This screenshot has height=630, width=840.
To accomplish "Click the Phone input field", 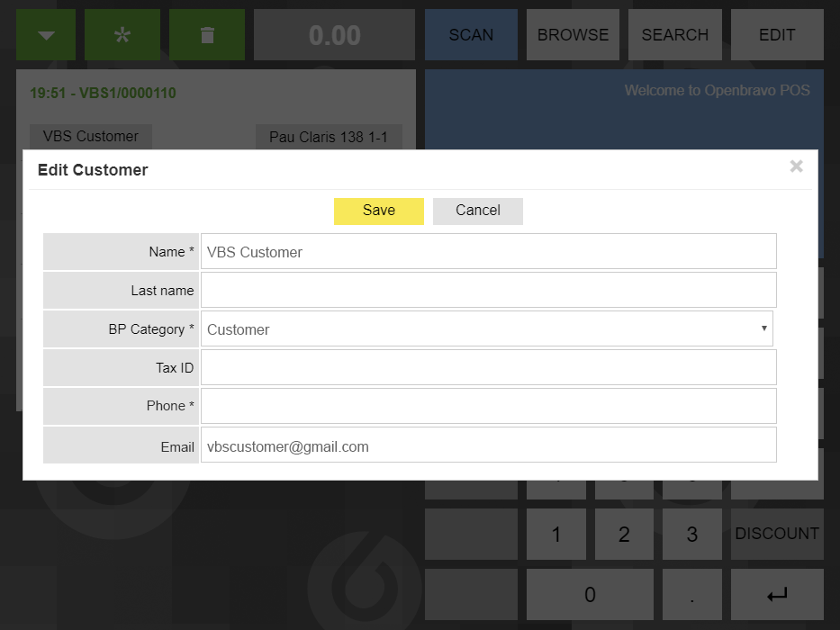I will click(489, 406).
